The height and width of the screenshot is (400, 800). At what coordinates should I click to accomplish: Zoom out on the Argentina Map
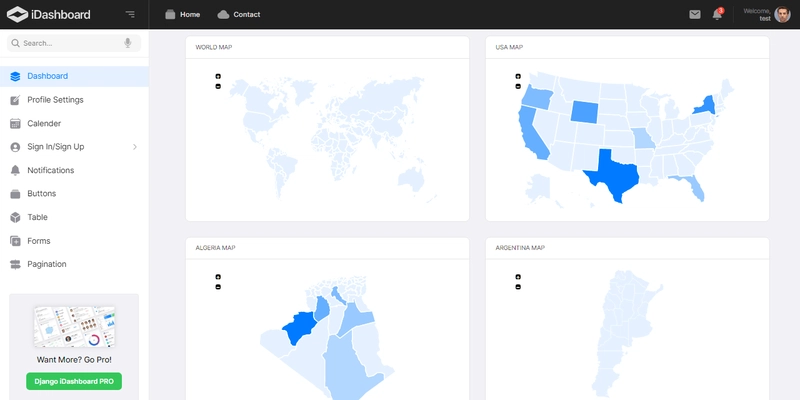(x=518, y=287)
